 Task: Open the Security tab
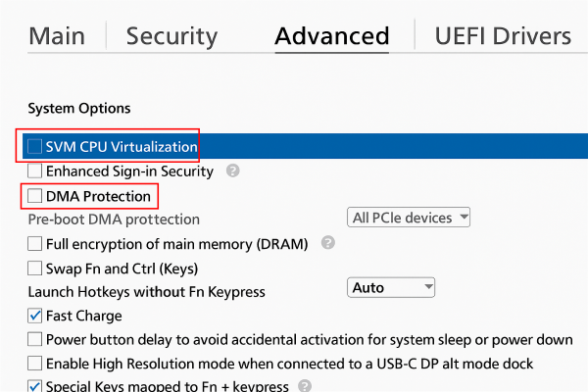tap(171, 36)
